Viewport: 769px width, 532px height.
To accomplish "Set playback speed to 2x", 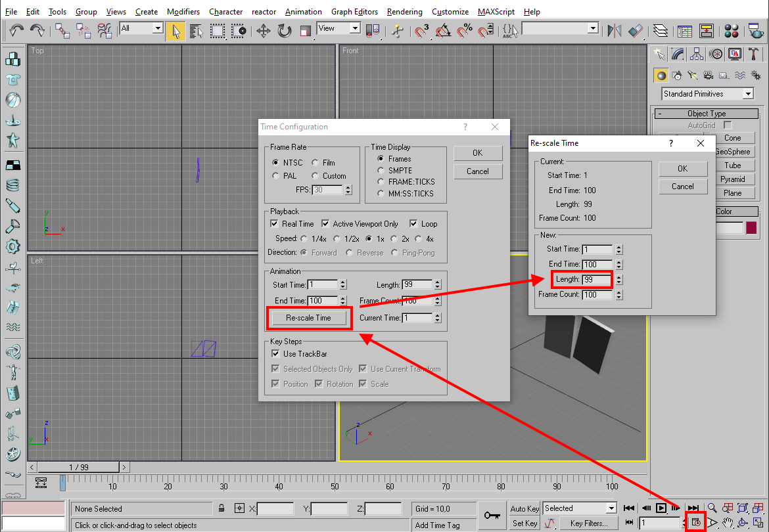I will (394, 239).
